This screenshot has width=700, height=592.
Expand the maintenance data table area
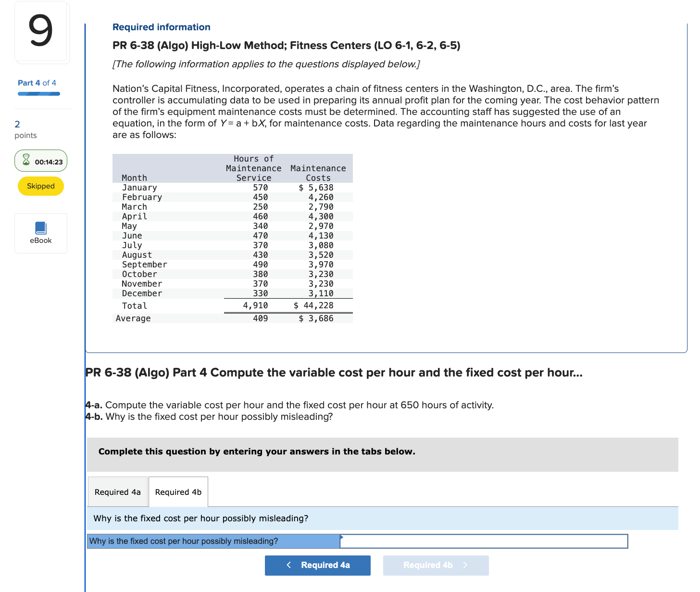coord(232,238)
